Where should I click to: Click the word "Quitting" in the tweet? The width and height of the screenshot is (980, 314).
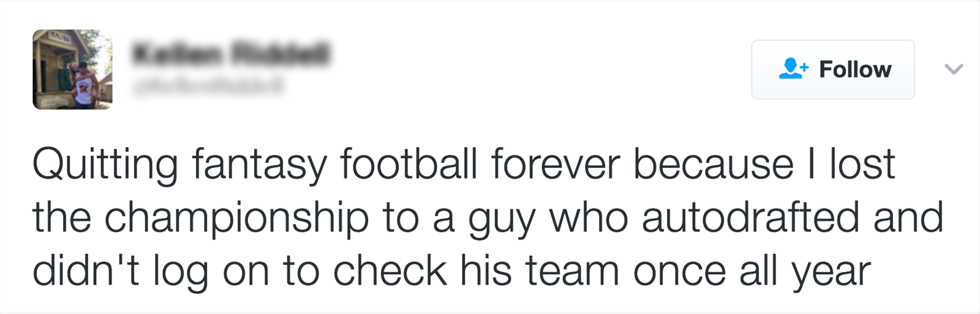click(105, 166)
